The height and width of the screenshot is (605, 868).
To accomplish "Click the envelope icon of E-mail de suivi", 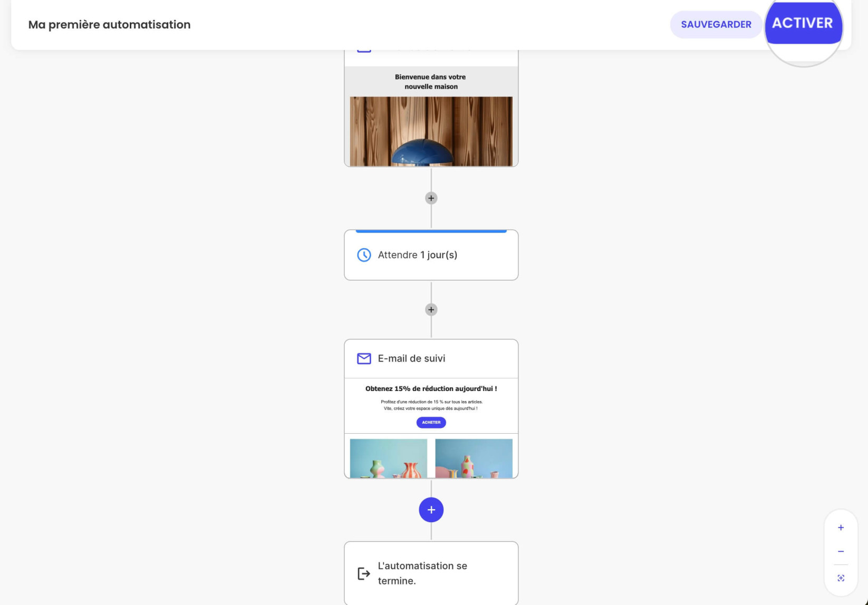I will [x=364, y=358].
